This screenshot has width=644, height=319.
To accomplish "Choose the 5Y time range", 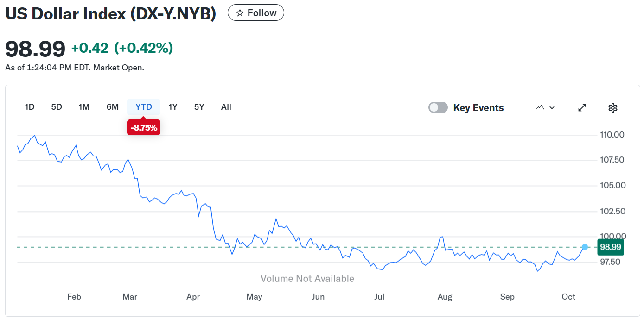I will tap(199, 107).
